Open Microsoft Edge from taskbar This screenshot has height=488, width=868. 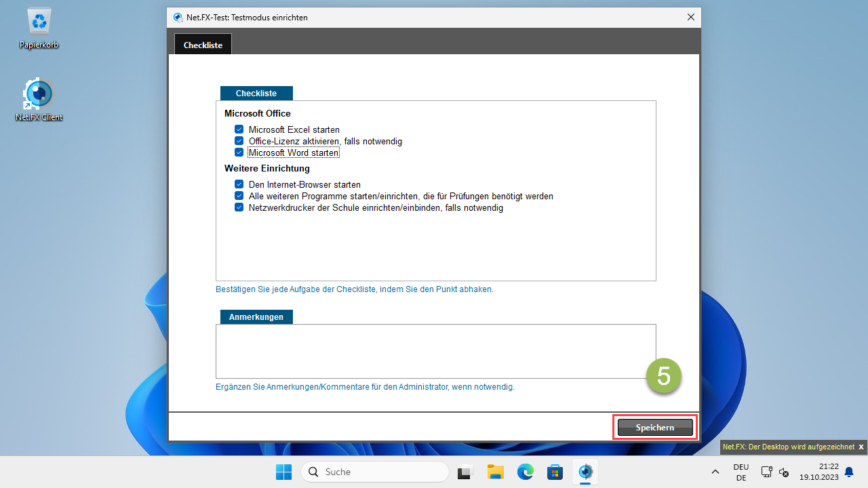pyautogui.click(x=526, y=472)
